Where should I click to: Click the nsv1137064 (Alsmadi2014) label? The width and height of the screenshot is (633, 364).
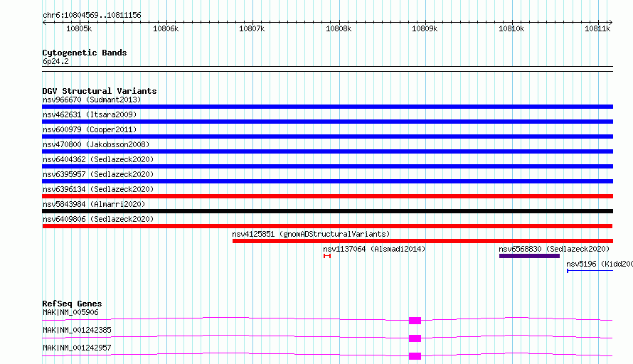tap(374, 249)
